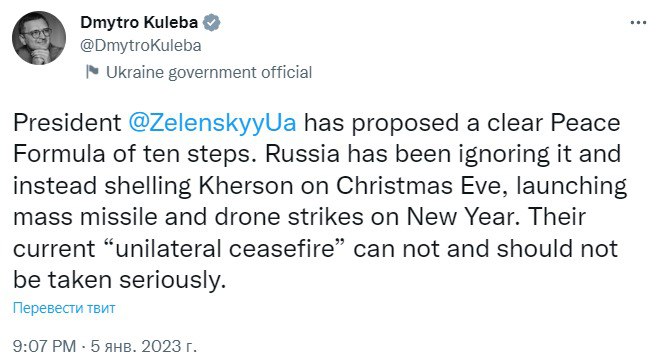The image size is (660, 362).
Task: Click the tweet text starting with President
Action: pos(320,201)
